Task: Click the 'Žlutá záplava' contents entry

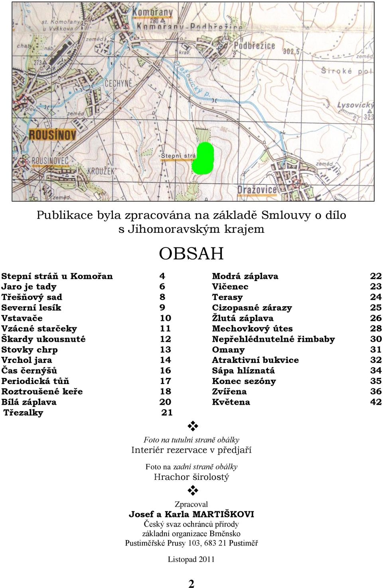Action: tap(243, 318)
